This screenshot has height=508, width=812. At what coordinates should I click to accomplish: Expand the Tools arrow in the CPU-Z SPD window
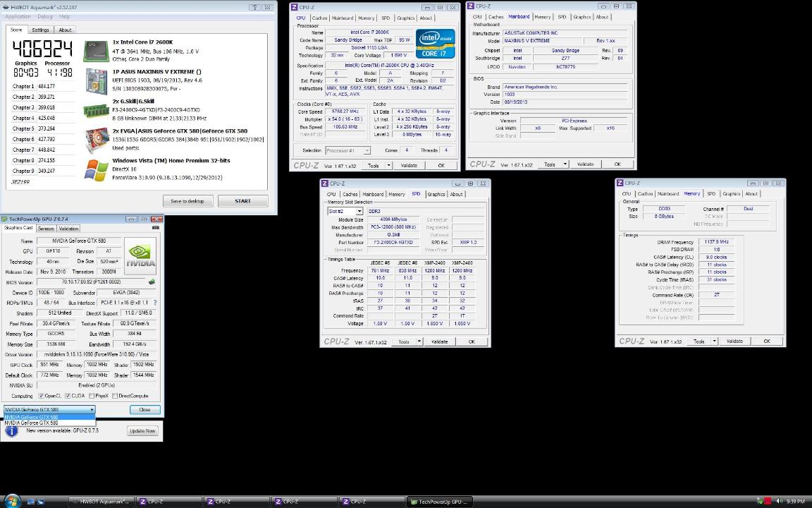click(419, 341)
